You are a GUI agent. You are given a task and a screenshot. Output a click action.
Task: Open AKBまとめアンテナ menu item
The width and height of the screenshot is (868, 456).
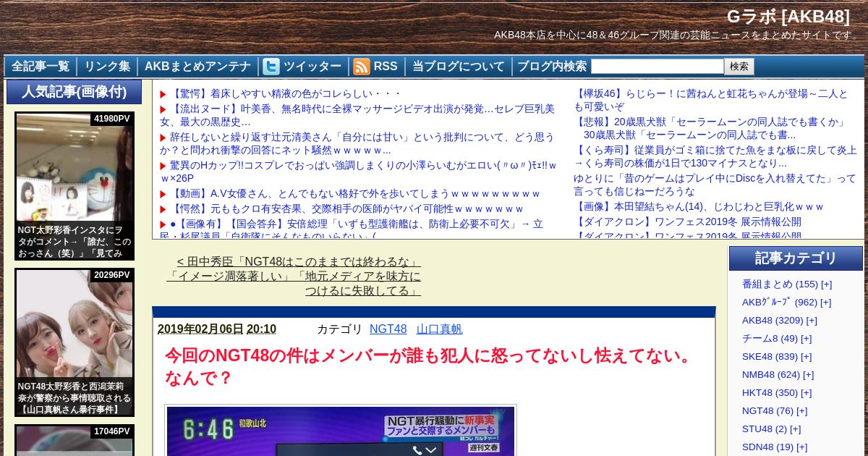point(197,67)
